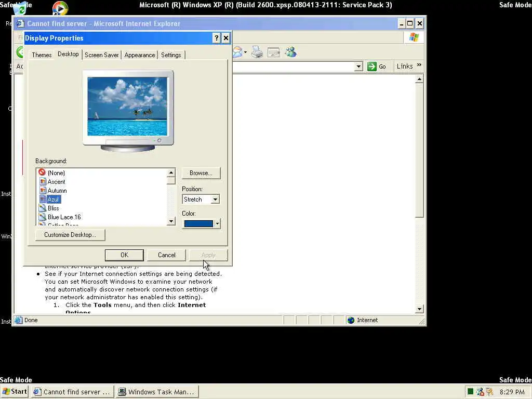Screen dimensions: 532x399
Task: Switch to Windows Task Manager taskbar button
Action: point(157,392)
